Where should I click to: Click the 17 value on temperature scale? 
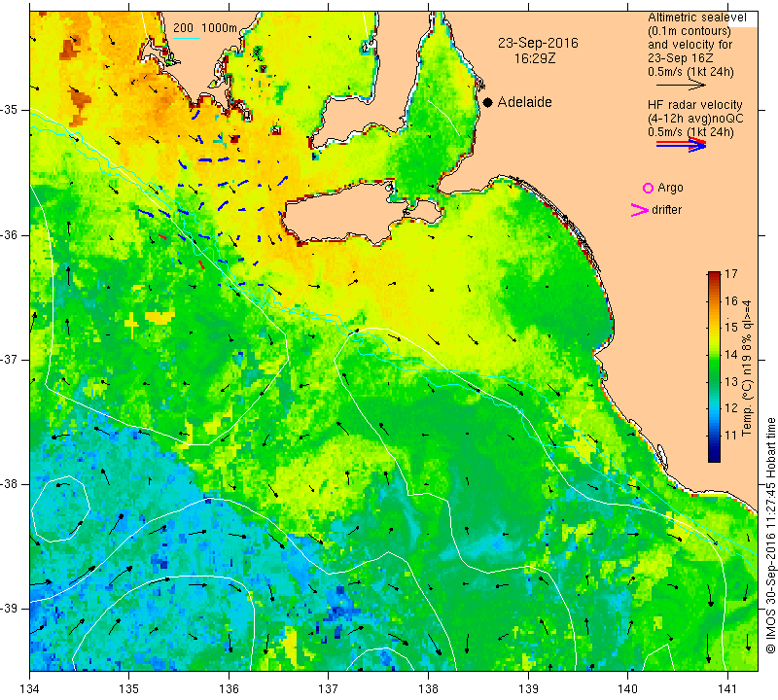click(731, 274)
